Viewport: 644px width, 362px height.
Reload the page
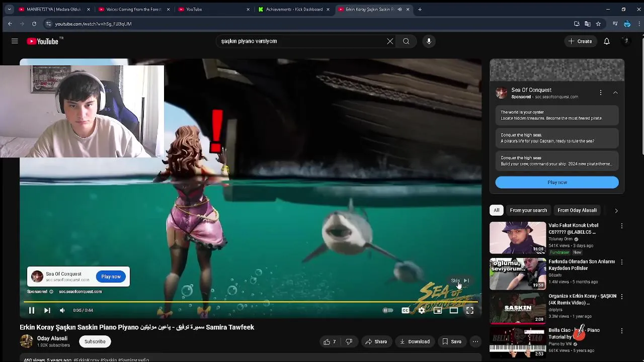pos(34,24)
